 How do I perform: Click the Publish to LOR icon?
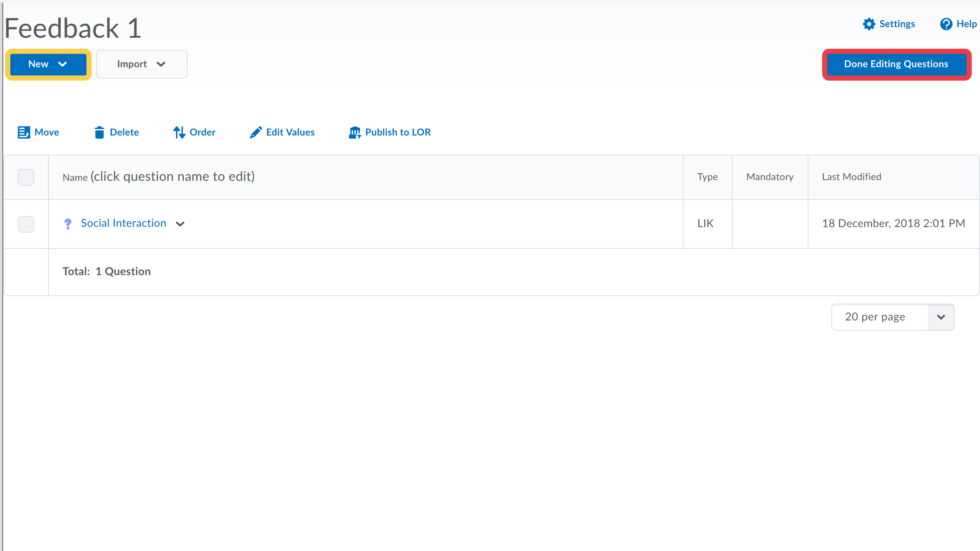coord(354,132)
